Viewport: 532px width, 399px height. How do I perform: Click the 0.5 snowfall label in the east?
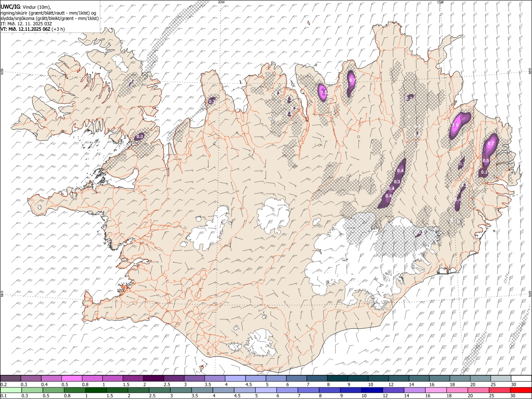[486, 161]
